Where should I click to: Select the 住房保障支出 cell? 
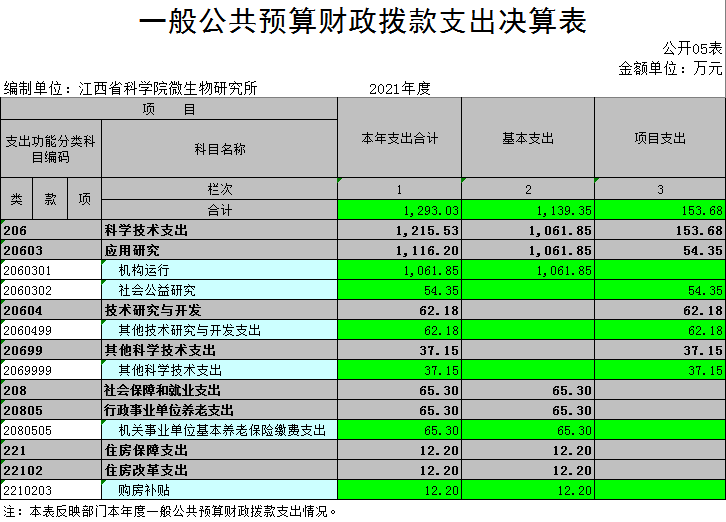219,450
